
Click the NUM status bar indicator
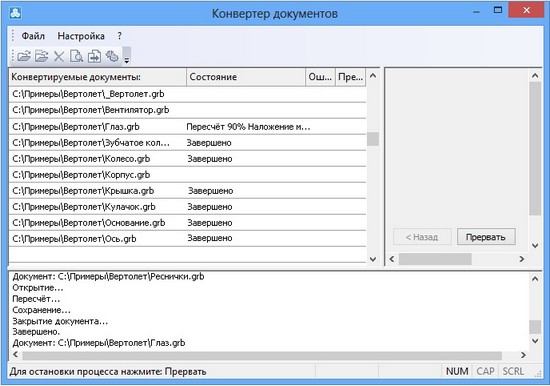click(x=457, y=371)
